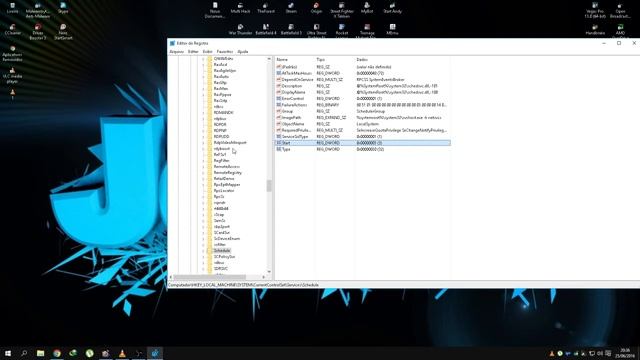Expand the SCardSvr key arrow

tap(203, 233)
